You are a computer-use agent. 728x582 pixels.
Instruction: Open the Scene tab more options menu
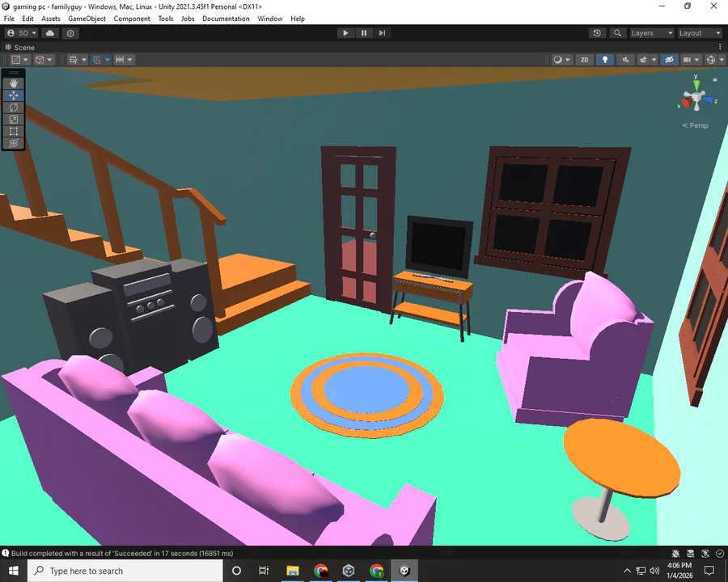pos(720,47)
